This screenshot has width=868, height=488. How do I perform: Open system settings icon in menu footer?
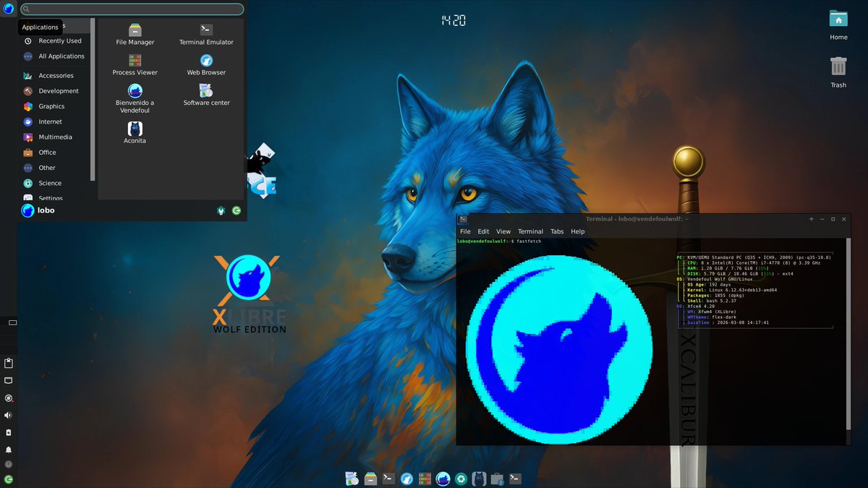tap(221, 210)
